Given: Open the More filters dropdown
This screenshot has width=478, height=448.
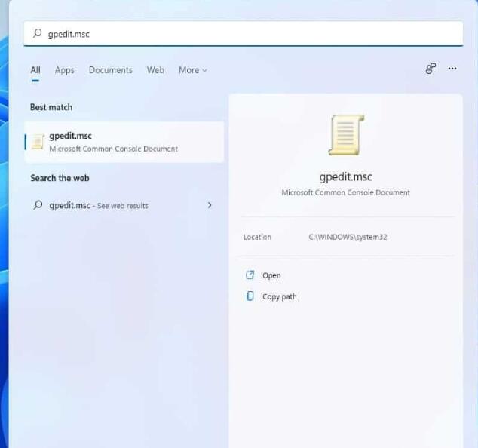Looking at the screenshot, I should (x=193, y=70).
